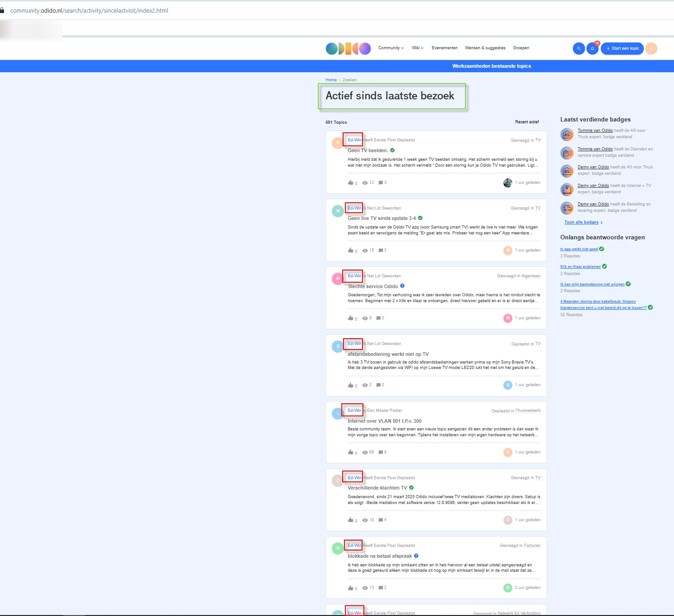Open Demy van Odido link for 'Internet + TV' badge
This screenshot has height=616, width=674.
pyautogui.click(x=593, y=186)
